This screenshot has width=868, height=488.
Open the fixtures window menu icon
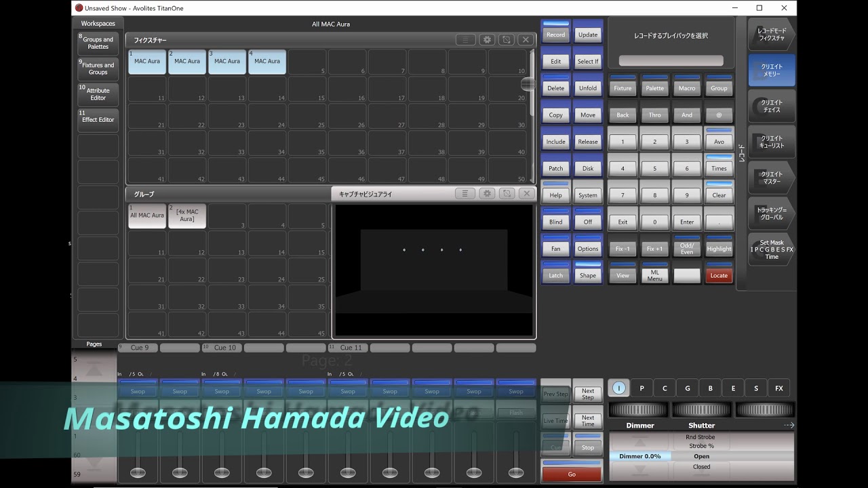click(465, 40)
